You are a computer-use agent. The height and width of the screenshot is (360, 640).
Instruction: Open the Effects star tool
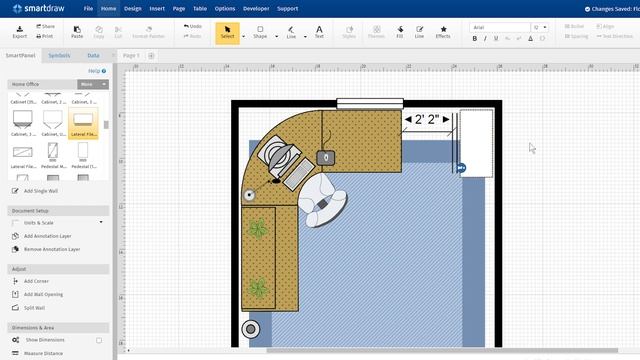(443, 32)
